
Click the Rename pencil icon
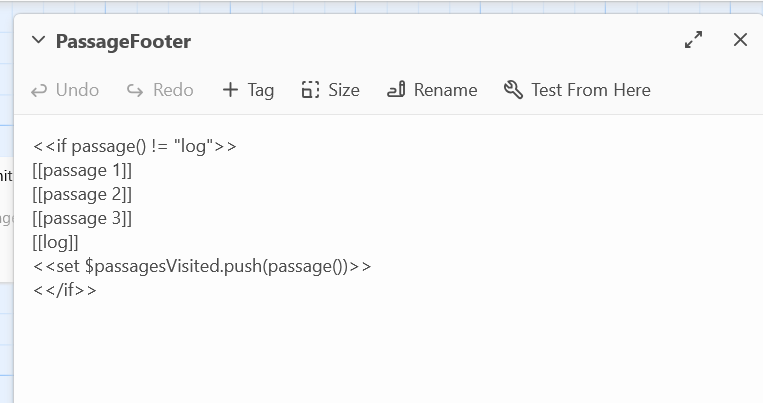pyautogui.click(x=396, y=90)
